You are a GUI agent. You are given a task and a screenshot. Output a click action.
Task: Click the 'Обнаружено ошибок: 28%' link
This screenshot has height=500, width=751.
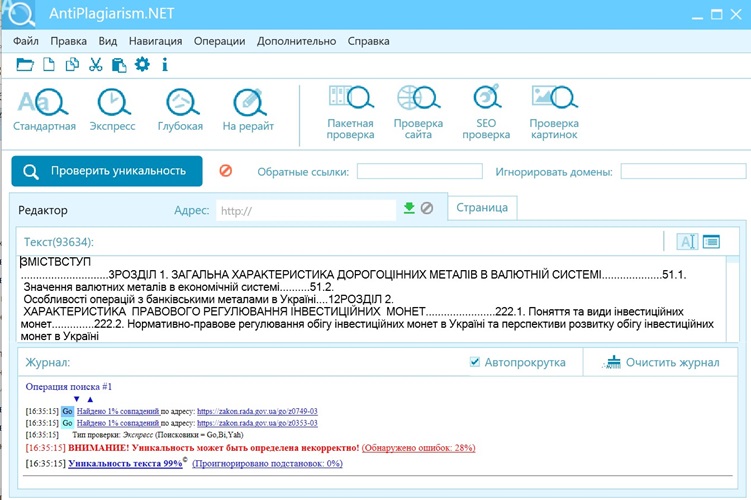coord(419,448)
